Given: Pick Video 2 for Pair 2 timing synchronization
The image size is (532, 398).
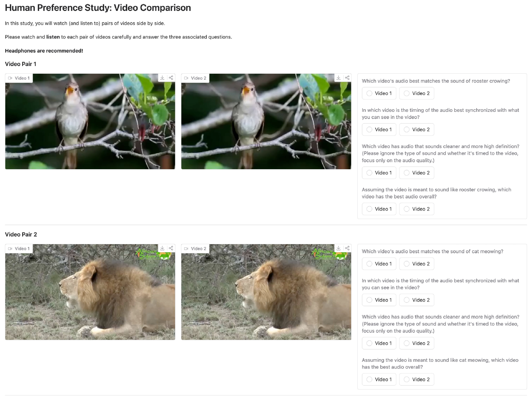Looking at the screenshot, I should 416,300.
